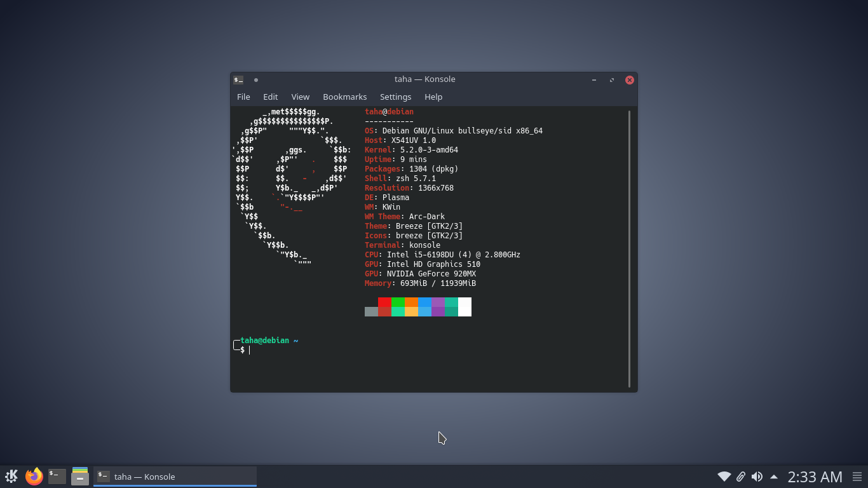Click the Konsole vertical scrollbar
The image size is (868, 488).
click(629, 248)
